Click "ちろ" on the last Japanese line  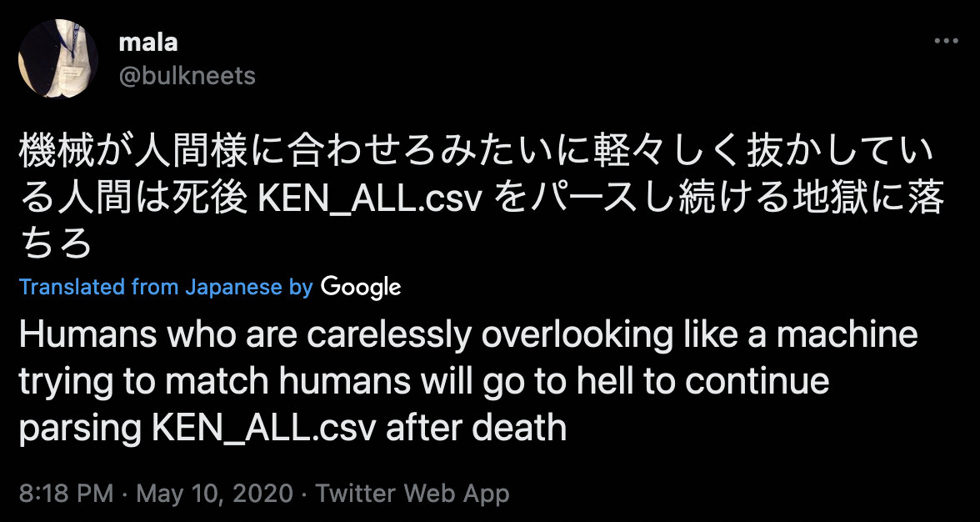[x=54, y=244]
